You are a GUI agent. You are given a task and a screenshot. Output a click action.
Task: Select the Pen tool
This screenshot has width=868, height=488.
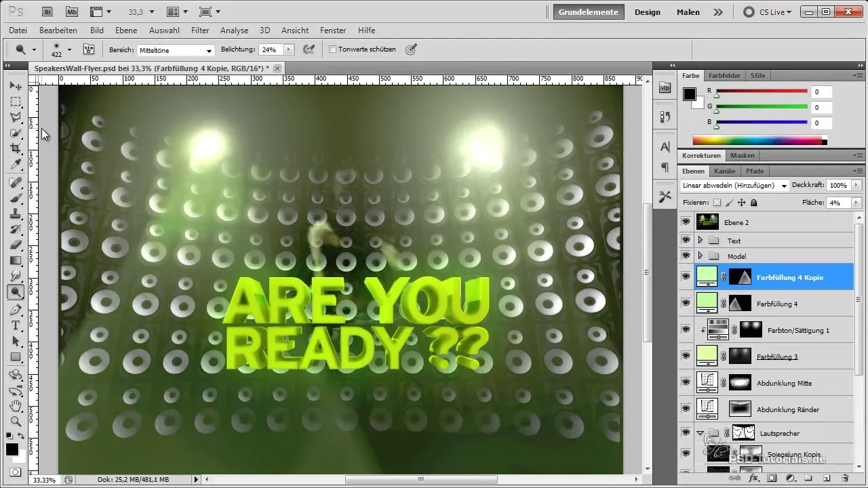16,310
